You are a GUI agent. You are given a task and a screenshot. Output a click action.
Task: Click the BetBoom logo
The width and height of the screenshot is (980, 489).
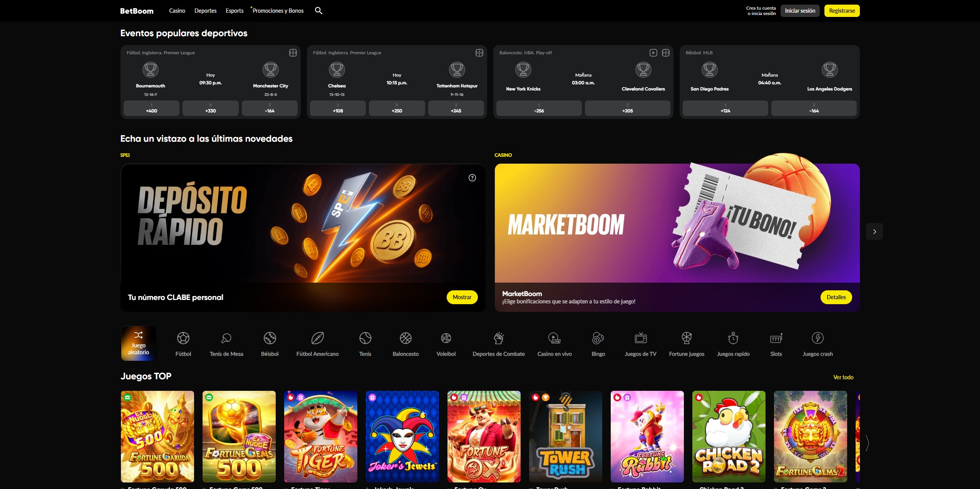137,11
